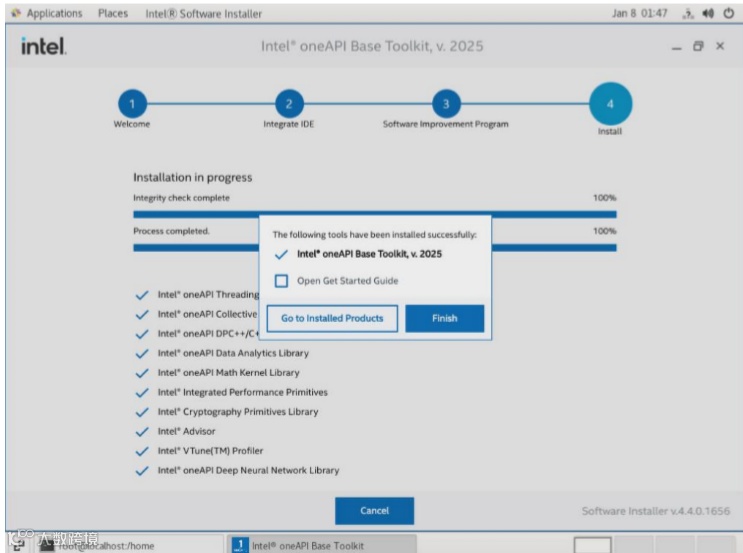Screen dimensions: 743x553
Task: Close the installer window
Action: (720, 46)
